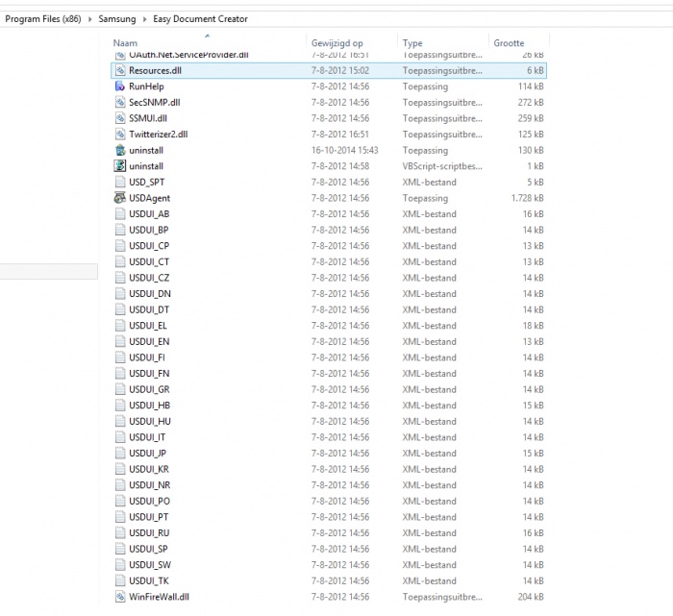Click the USDUI_BP XML file icon
The width and height of the screenshot is (673, 616).
pyautogui.click(x=120, y=230)
